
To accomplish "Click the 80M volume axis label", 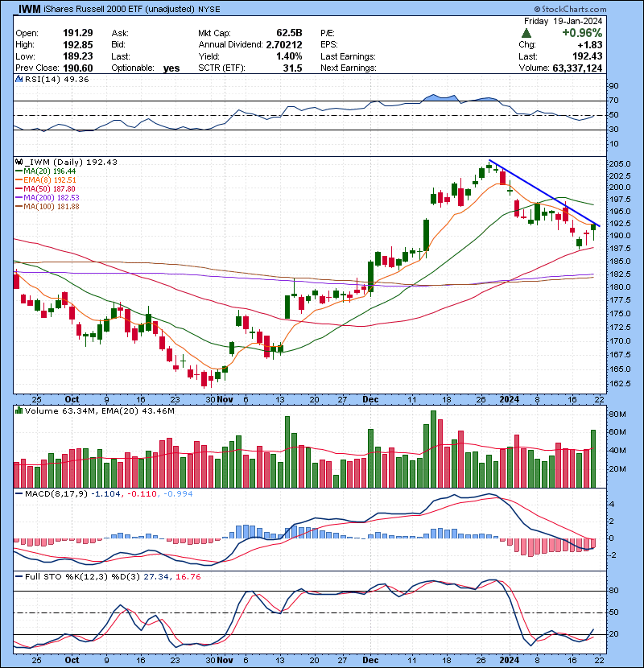I will click(617, 414).
